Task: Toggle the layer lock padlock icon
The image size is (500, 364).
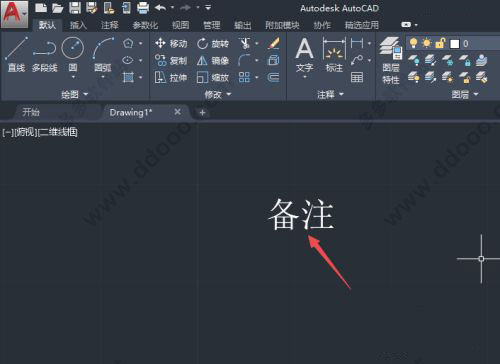Action: coord(440,43)
